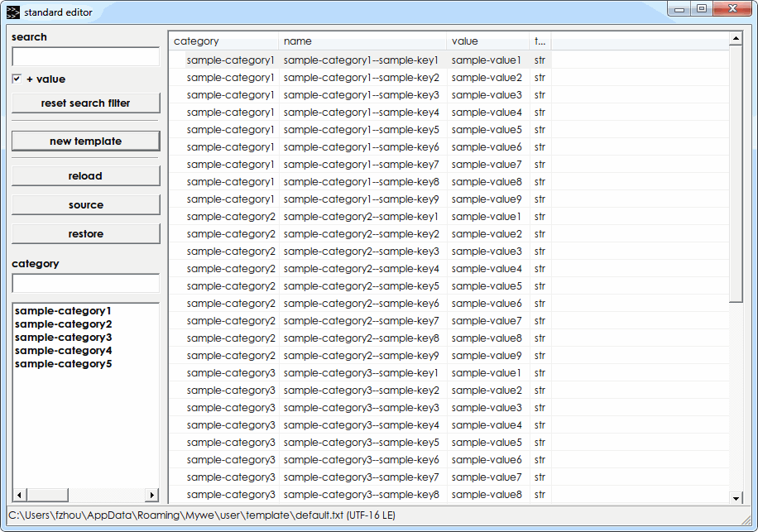The height and width of the screenshot is (532, 758).
Task: Maximize the standard editor window
Action: point(702,9)
